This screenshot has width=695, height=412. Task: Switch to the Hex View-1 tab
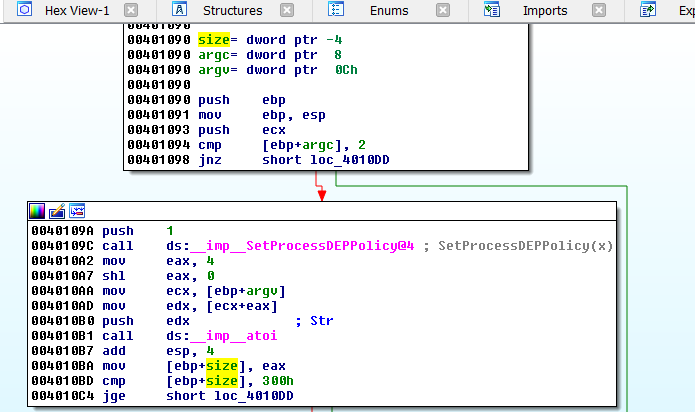point(77,11)
